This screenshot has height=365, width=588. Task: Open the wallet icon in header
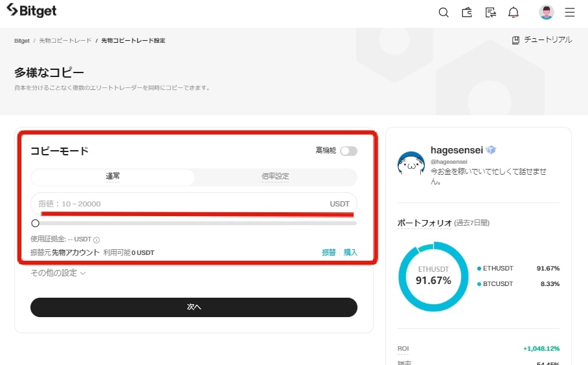[x=467, y=12]
